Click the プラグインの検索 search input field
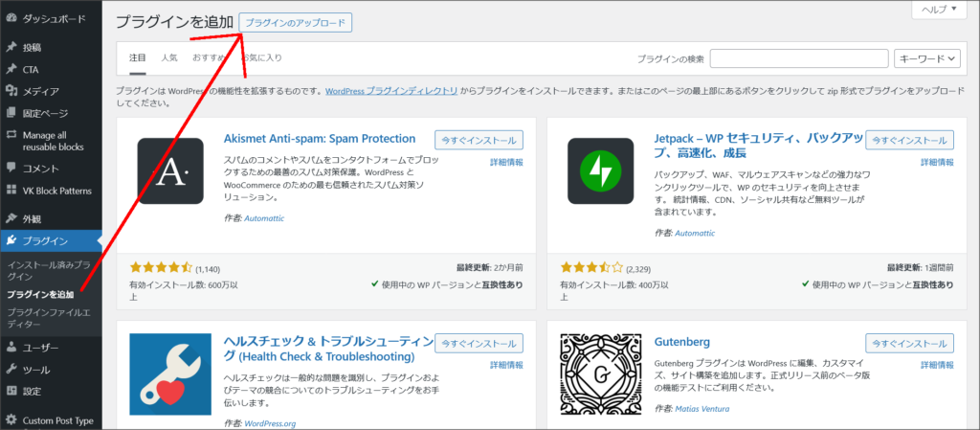 click(x=798, y=59)
